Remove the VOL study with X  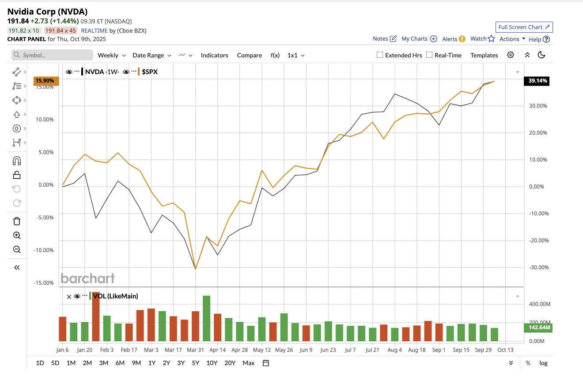point(69,297)
